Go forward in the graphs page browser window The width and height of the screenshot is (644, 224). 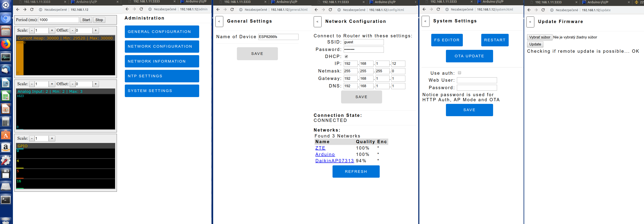(x=25, y=9)
